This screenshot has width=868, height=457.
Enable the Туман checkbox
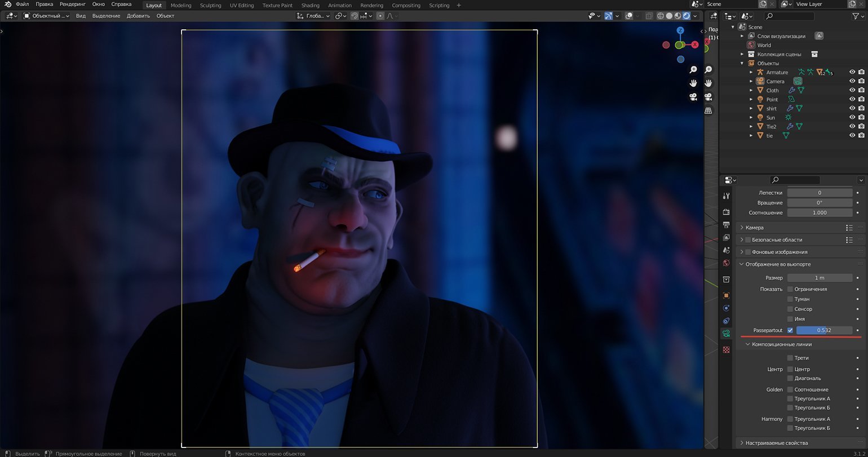(x=790, y=299)
